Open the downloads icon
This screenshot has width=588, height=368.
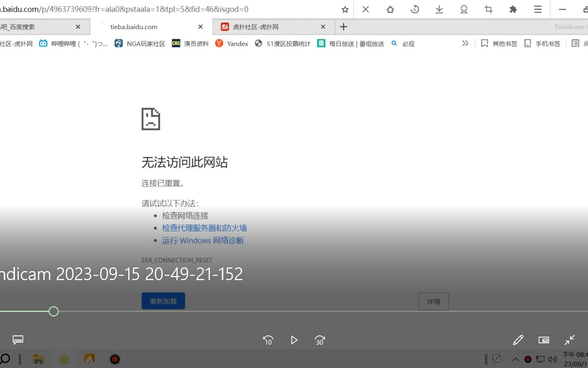tap(439, 9)
